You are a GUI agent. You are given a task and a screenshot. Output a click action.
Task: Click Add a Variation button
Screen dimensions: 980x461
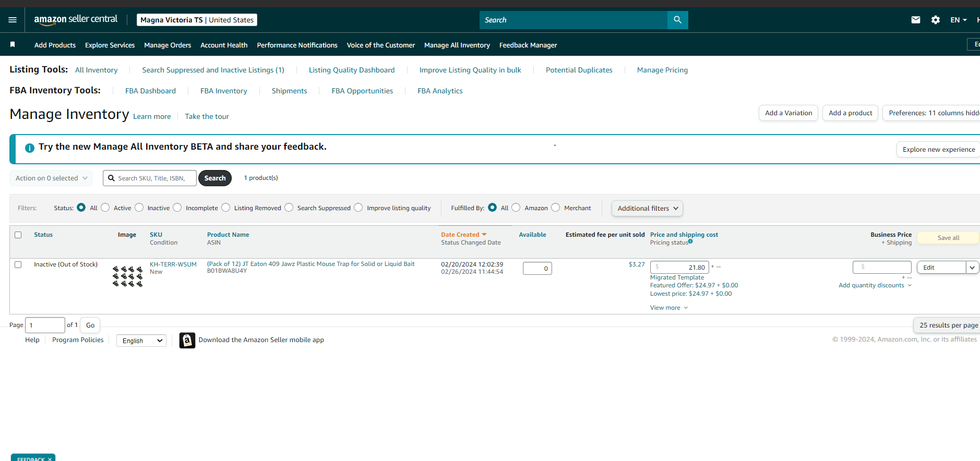coord(788,113)
